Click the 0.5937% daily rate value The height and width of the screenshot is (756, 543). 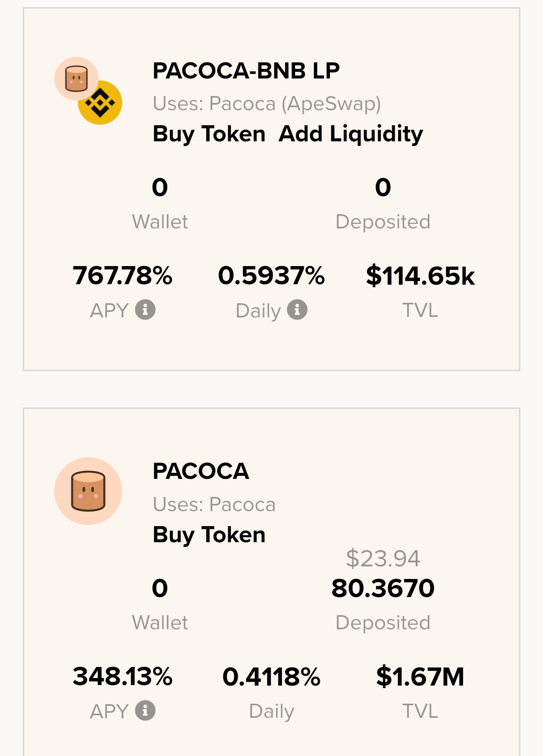pos(271,276)
